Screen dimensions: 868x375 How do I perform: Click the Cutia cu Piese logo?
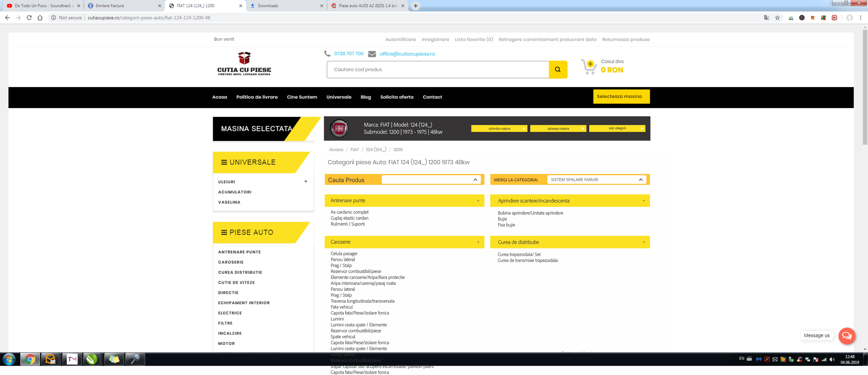click(244, 64)
